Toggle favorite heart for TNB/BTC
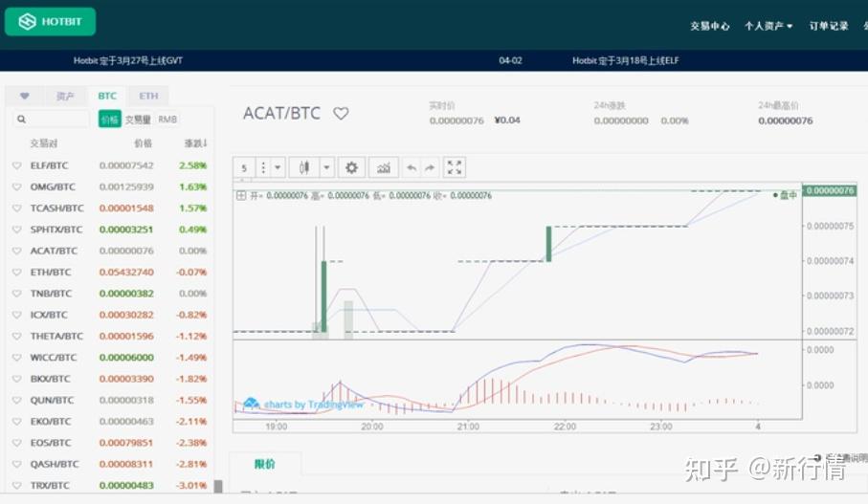The width and height of the screenshot is (868, 504). [16, 294]
